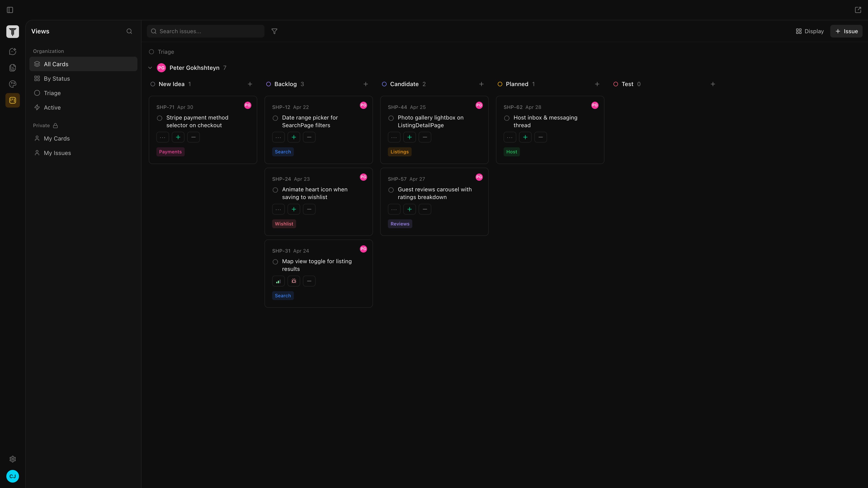
Task: Click the Search tag on SHP-31 card
Action: (x=283, y=296)
